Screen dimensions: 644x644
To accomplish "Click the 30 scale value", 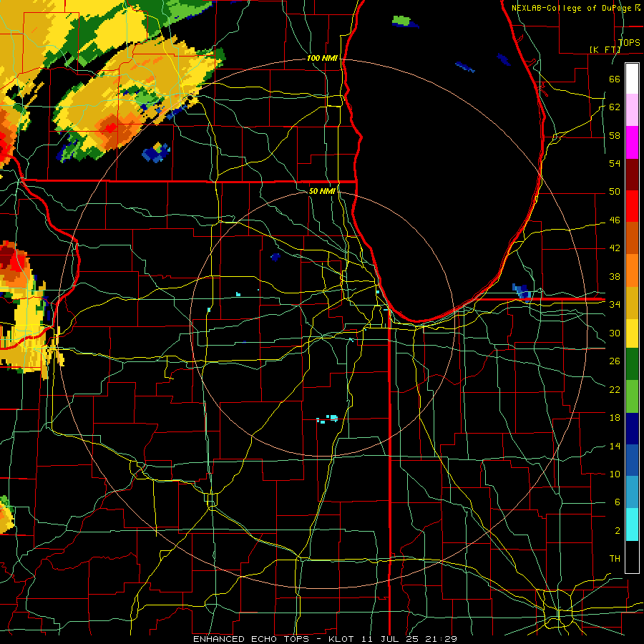I will (615, 333).
